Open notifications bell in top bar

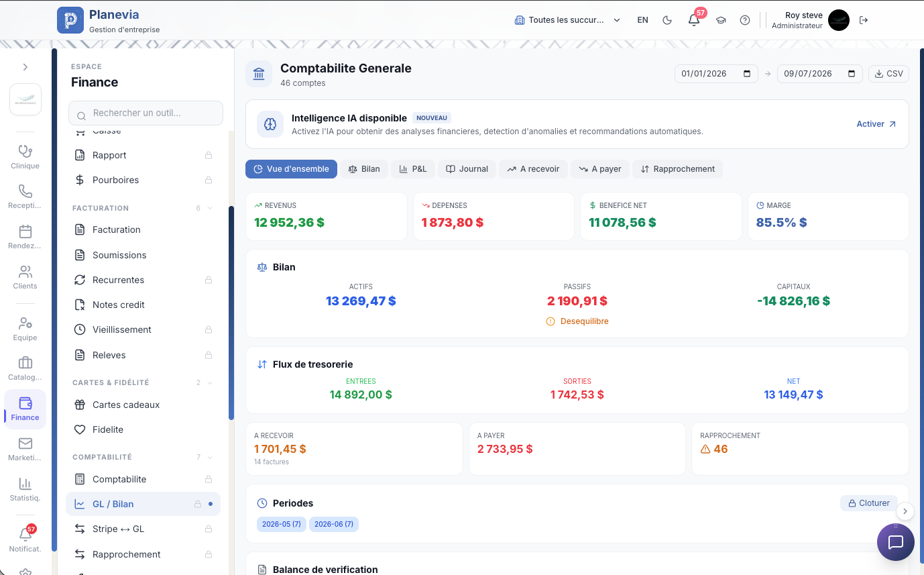click(x=694, y=20)
